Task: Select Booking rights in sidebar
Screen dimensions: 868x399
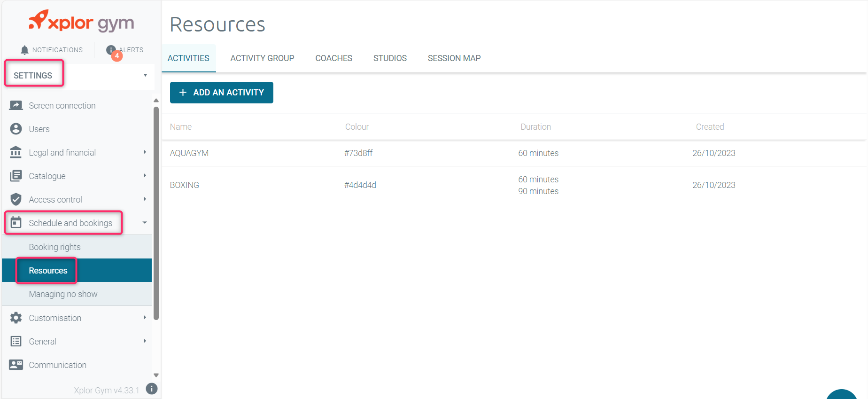Action: pyautogui.click(x=77, y=247)
